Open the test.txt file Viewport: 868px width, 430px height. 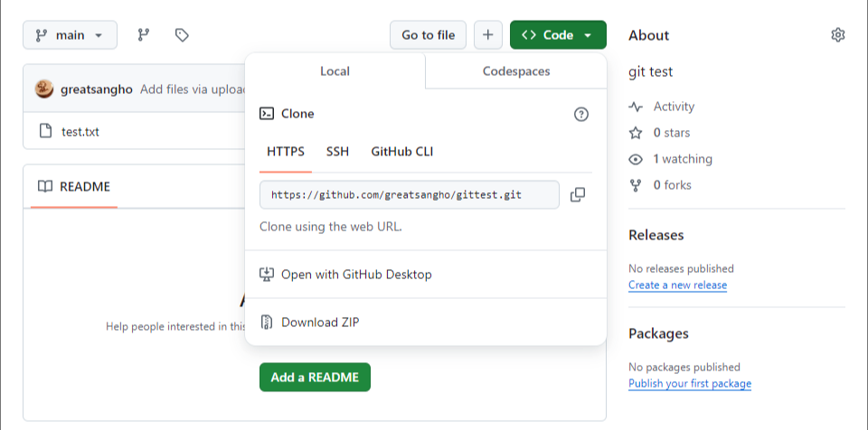[80, 132]
